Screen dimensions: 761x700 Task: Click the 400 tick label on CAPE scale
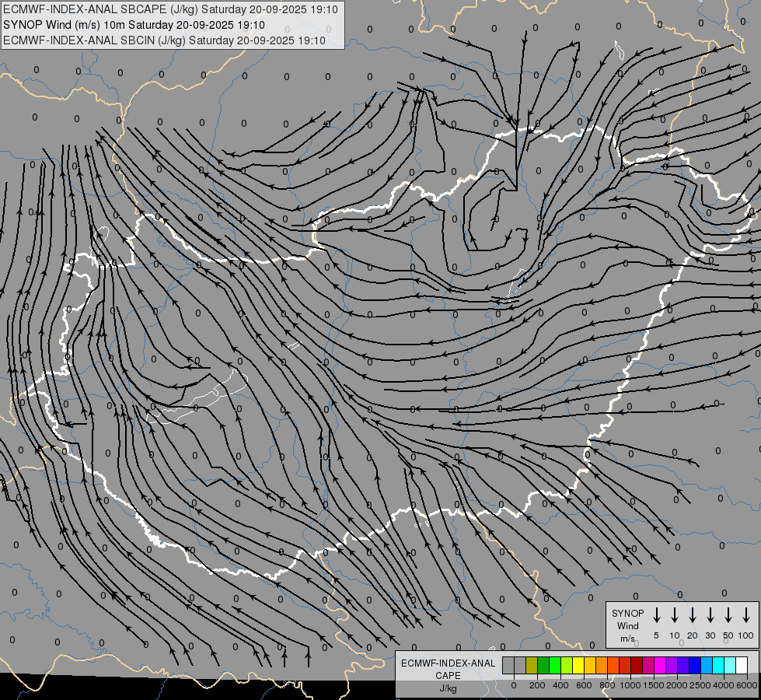(560, 685)
